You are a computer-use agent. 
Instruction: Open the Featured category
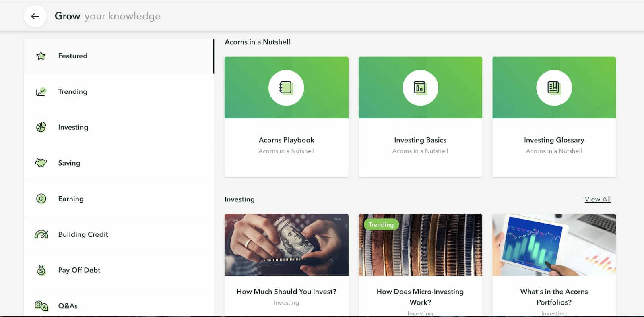click(119, 56)
